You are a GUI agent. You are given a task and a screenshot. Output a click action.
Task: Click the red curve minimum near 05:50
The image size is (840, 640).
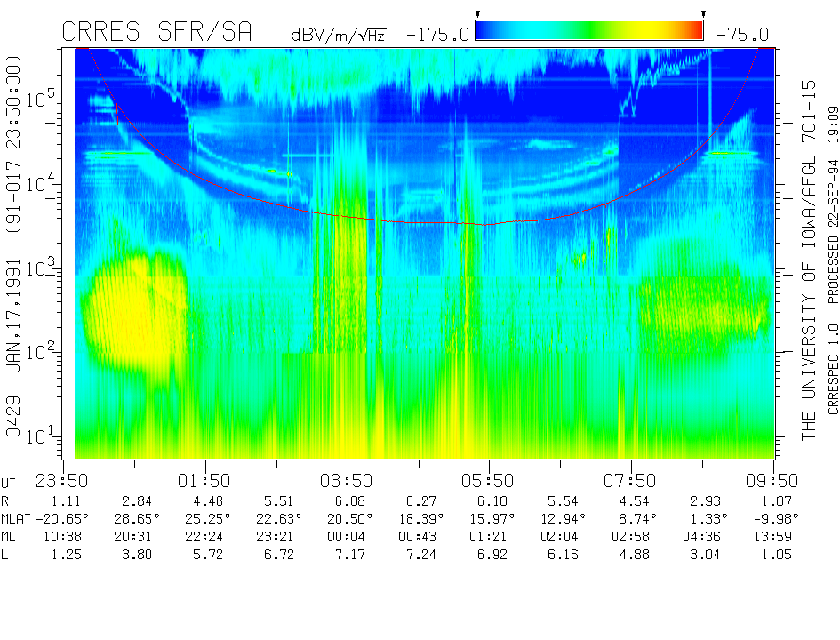484,224
